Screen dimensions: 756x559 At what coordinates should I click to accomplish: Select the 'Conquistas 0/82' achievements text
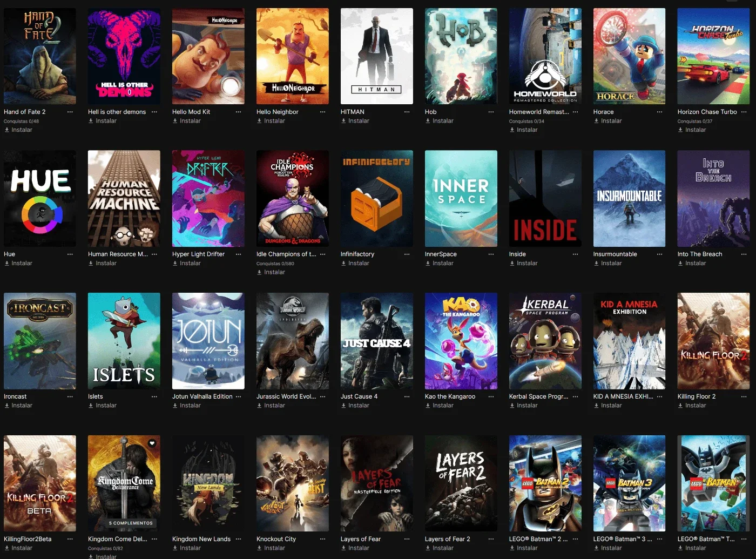tap(105, 548)
